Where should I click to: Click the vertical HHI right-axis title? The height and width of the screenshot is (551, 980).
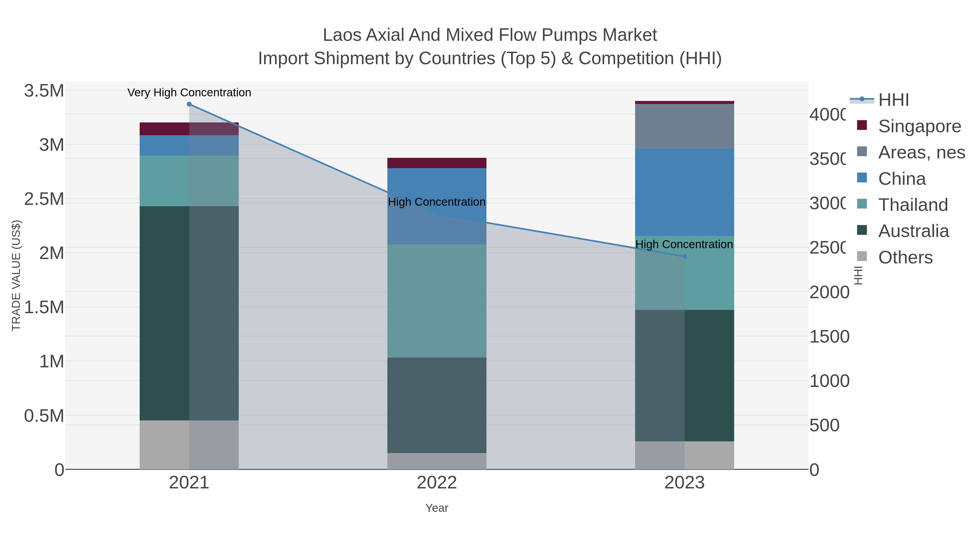coord(858,275)
